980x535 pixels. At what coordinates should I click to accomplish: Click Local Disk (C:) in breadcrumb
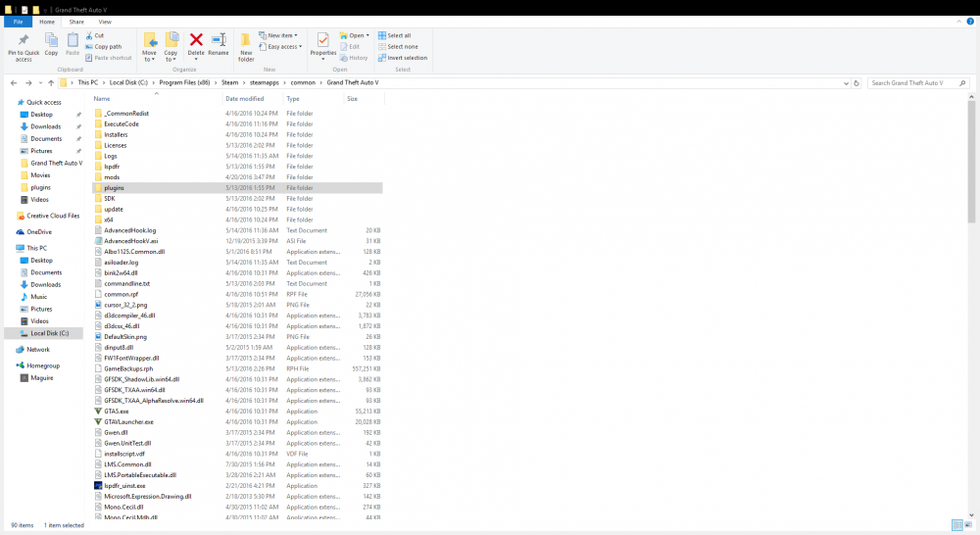(128, 82)
